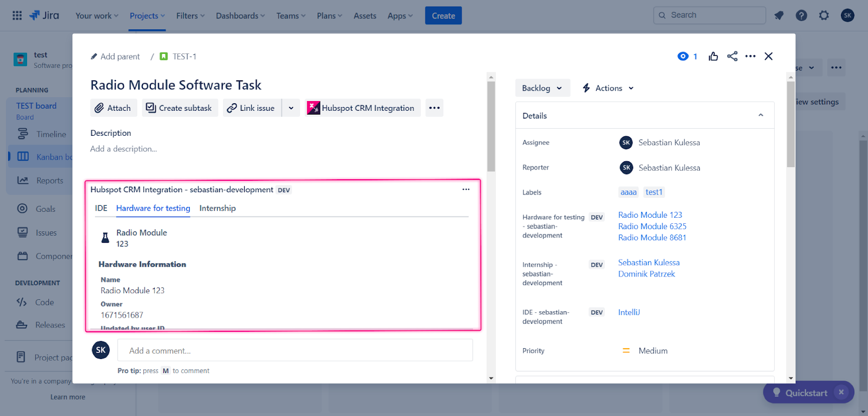Image resolution: width=868 pixels, height=416 pixels.
Task: Open the Your work menu
Action: (x=97, y=16)
